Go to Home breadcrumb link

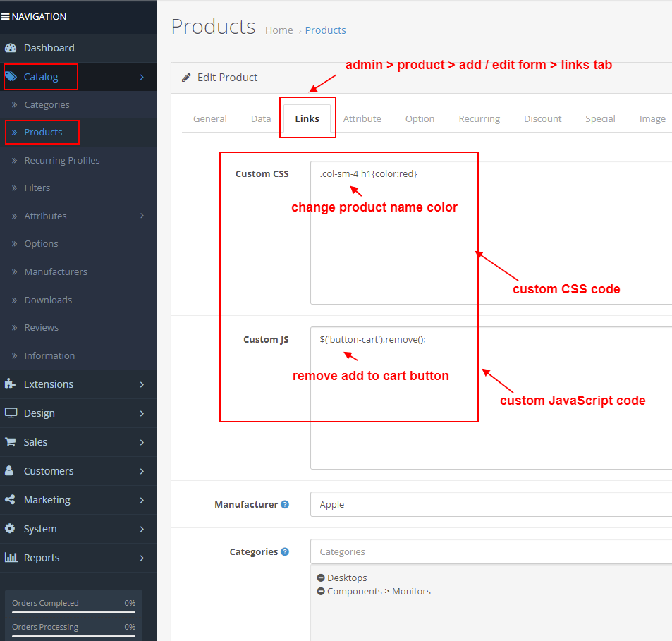click(279, 30)
